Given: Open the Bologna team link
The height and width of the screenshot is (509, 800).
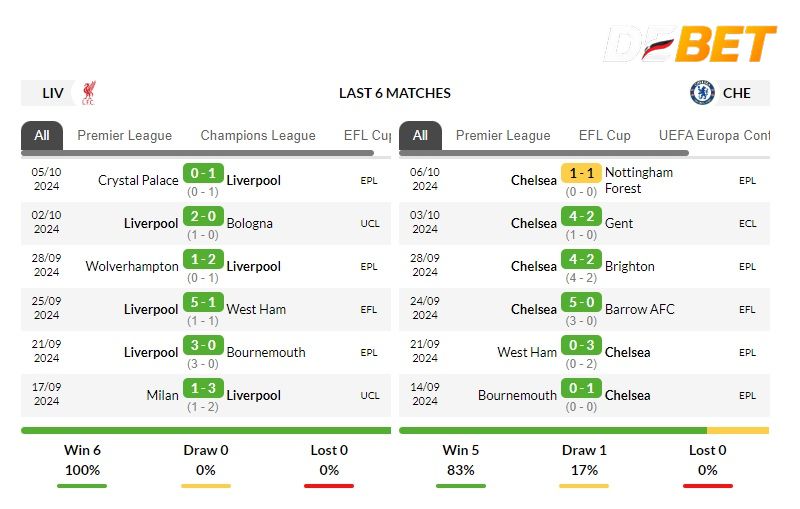Looking at the screenshot, I should tap(249, 223).
